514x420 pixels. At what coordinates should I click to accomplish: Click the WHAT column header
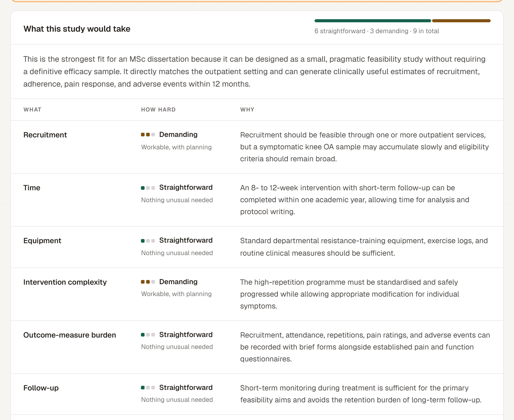coord(32,109)
